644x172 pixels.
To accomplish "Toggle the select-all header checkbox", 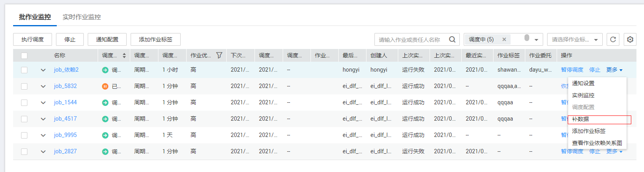I will click(x=24, y=56).
